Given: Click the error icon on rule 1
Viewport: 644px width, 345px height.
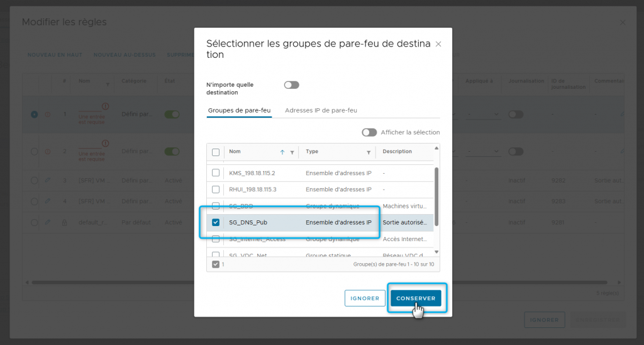Looking at the screenshot, I should (x=48, y=115).
